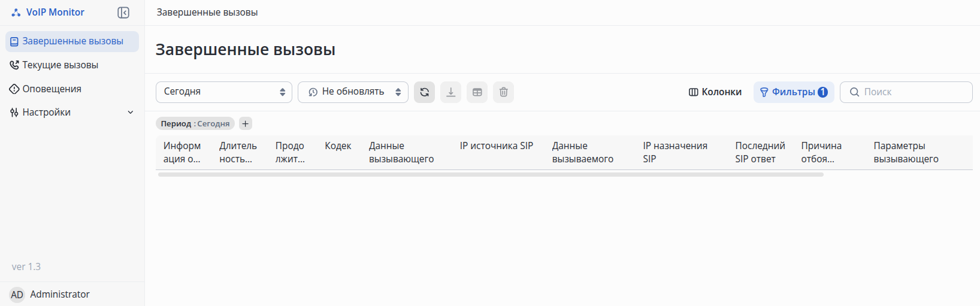Screen dimensions: 980x306
Task: Add a new filter with plus icon
Action: pos(245,123)
